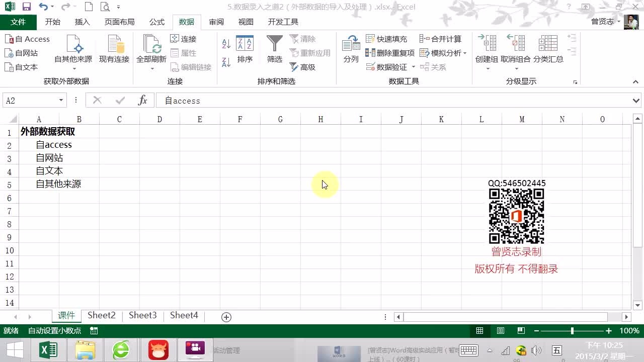Collapse the ribbon with the arrow
The height and width of the screenshot is (362, 644).
[635, 82]
